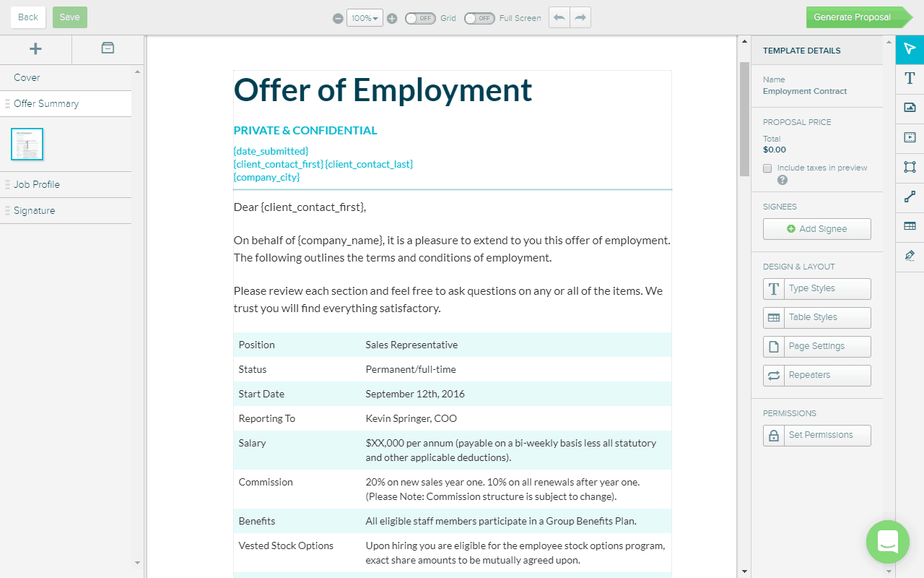Select the Offer Summary page thumbnail

(x=27, y=144)
